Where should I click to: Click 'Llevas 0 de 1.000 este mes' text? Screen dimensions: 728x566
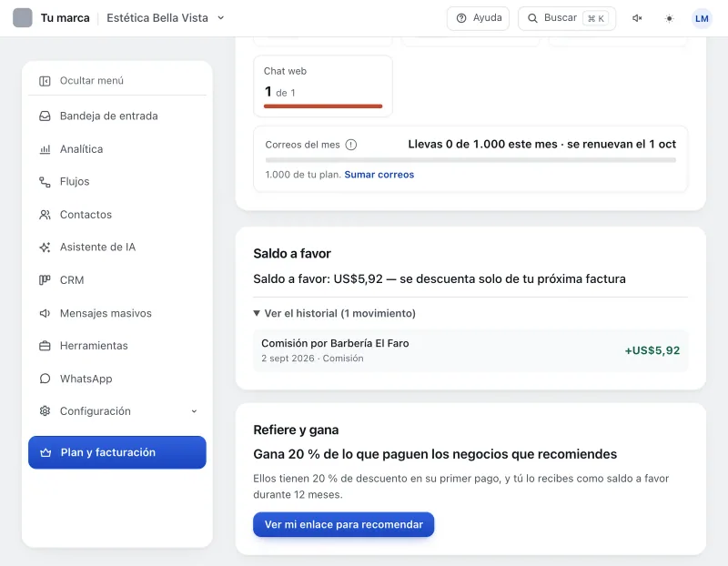tap(482, 145)
